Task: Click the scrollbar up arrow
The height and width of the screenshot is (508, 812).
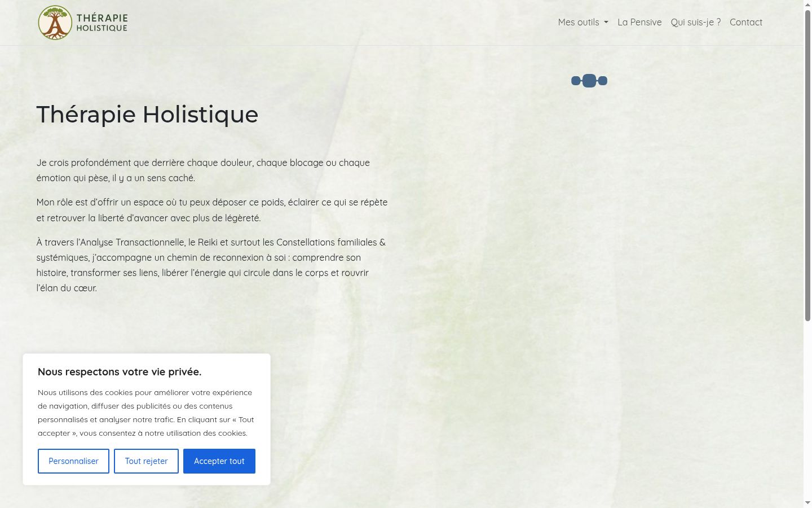Action: coord(807,4)
